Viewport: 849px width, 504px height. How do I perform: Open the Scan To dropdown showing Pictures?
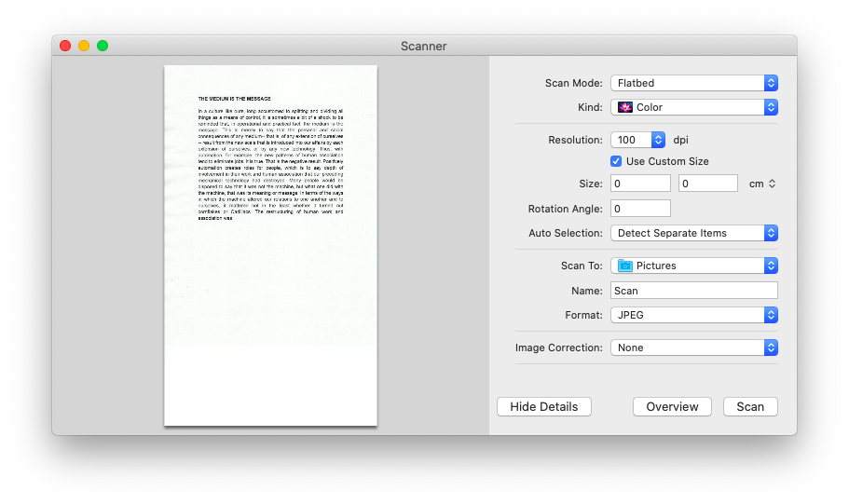click(694, 266)
